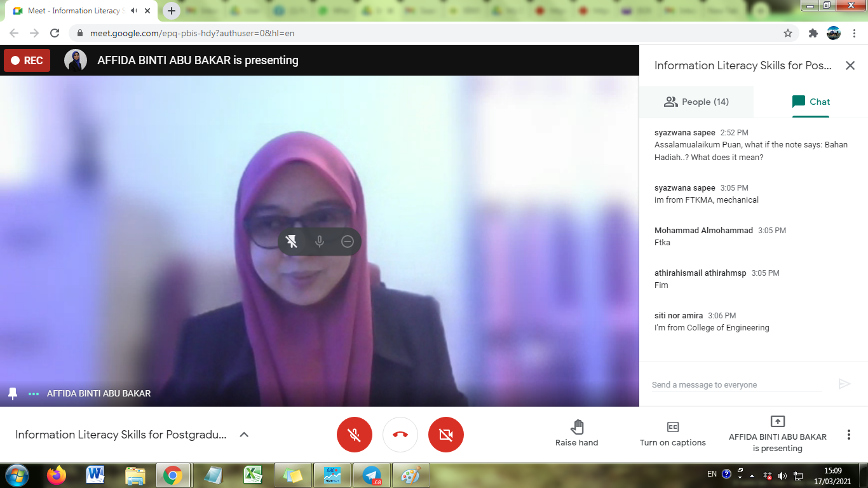868x488 pixels.
Task: Click athirahismail's 'Fim' message
Action: 661,285
